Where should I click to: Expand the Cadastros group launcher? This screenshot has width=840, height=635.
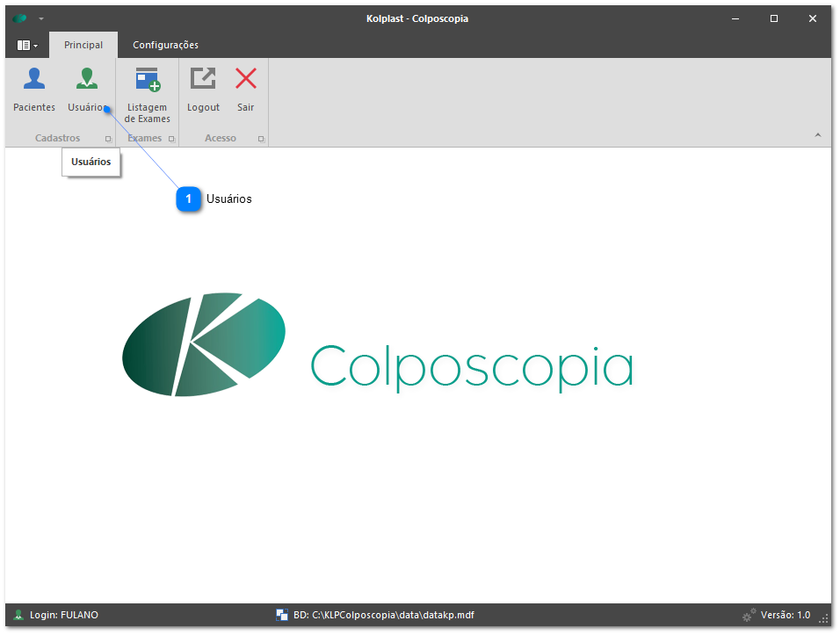108,139
